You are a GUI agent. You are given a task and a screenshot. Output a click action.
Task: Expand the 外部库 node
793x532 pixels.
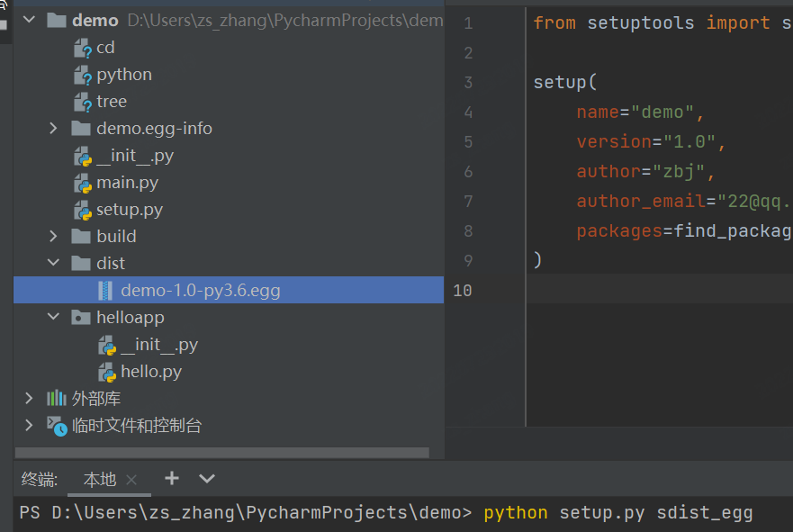(x=29, y=398)
